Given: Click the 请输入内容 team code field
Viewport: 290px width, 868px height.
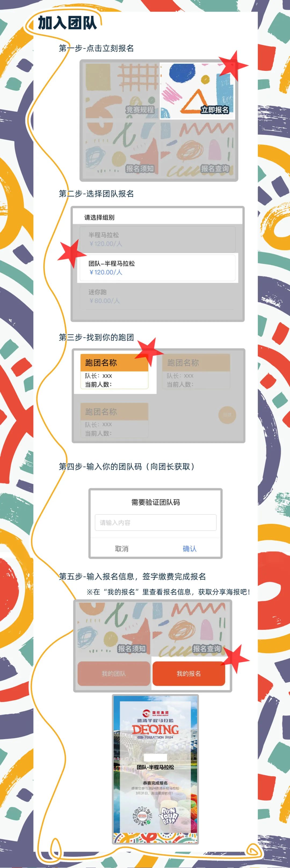Looking at the screenshot, I should pyautogui.click(x=155, y=522).
